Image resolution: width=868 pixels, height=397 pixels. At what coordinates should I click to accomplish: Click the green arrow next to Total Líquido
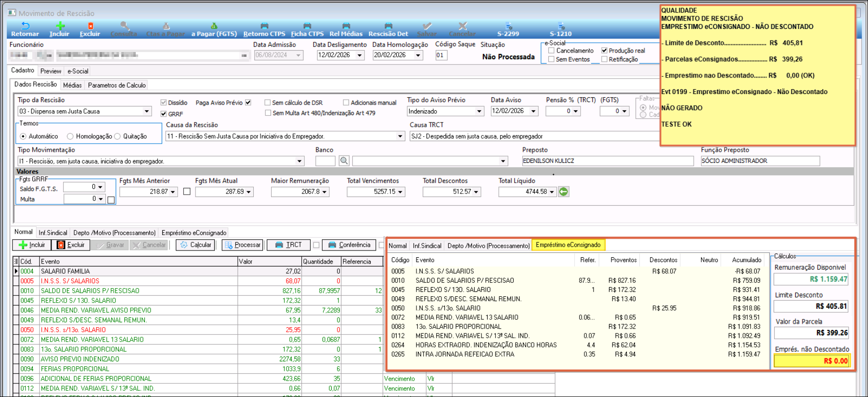563,192
